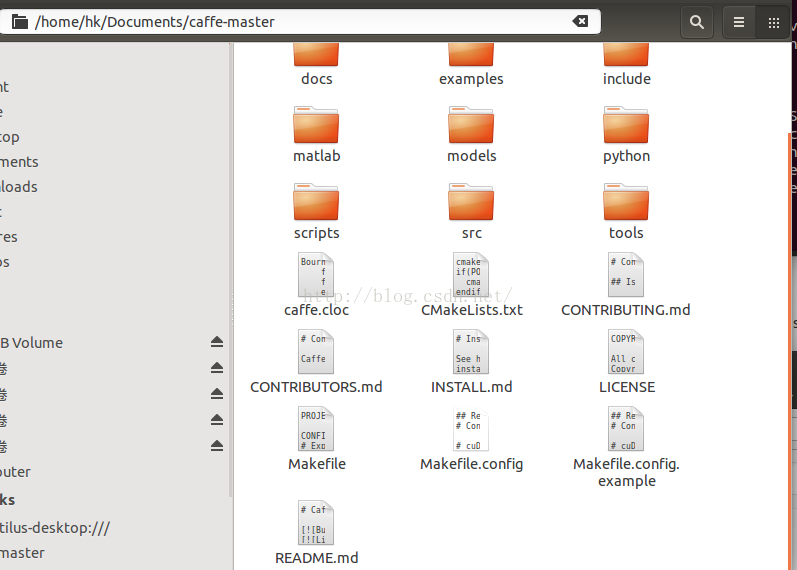The width and height of the screenshot is (797, 570).
Task: Click the 'README.md' file name
Action: [317, 558]
